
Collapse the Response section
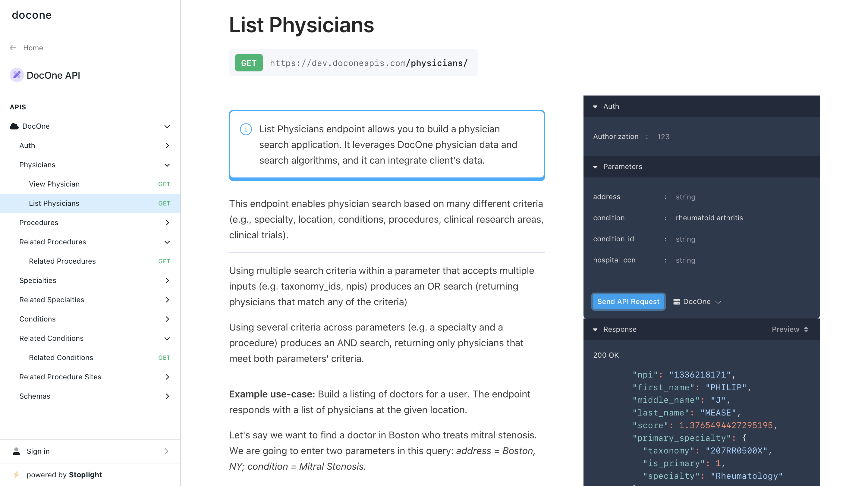click(595, 329)
